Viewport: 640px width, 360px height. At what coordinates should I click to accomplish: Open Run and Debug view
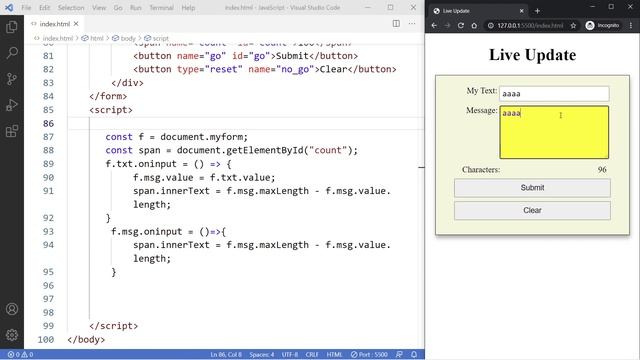(12, 105)
